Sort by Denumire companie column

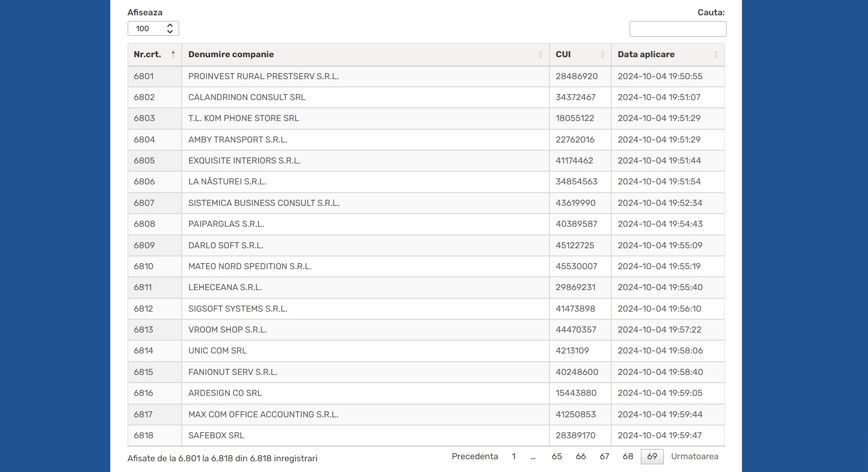(365, 55)
